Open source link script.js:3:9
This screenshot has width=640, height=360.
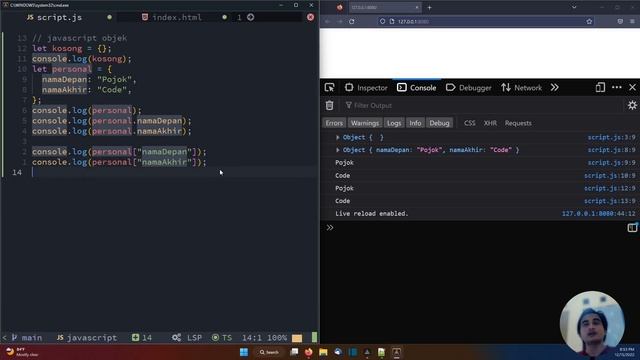pos(611,138)
